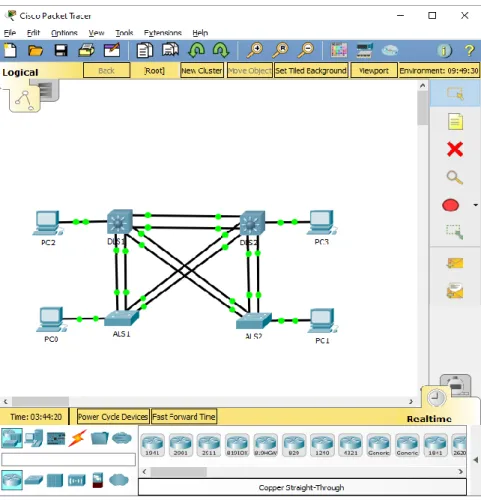481x500 pixels.
Task: Select the Components category icon
Action: [x=56, y=438]
